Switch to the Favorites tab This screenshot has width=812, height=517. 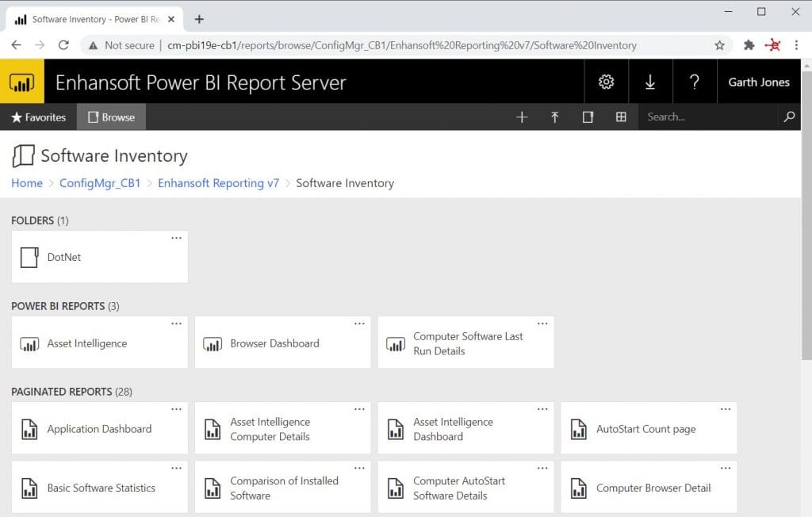click(x=38, y=117)
